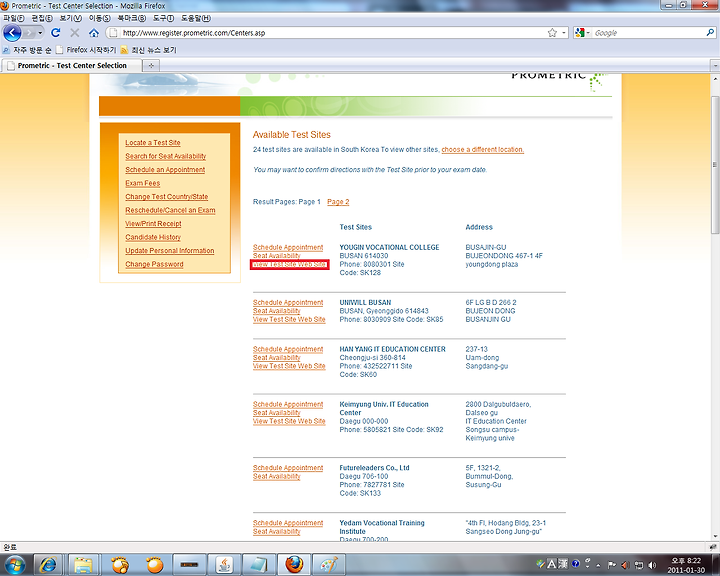
Task: Click the white speaker volume icon in tray
Action: pyautogui.click(x=652, y=565)
